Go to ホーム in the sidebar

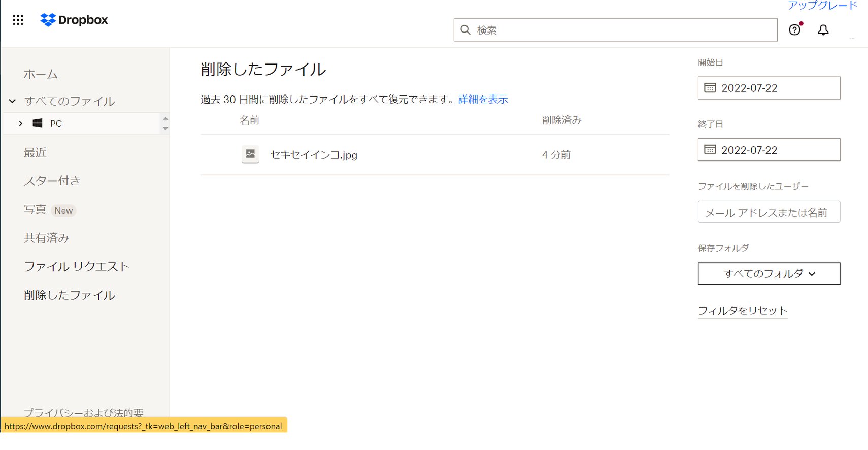[x=41, y=74]
